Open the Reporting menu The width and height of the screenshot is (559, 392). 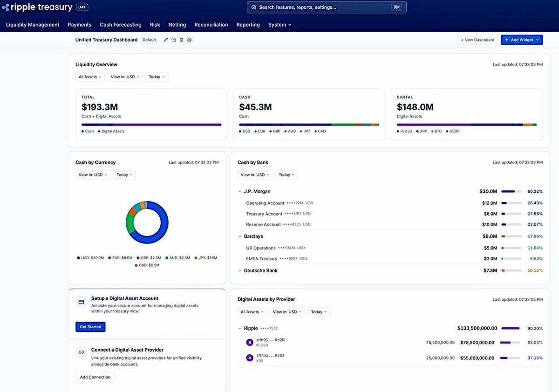248,25
